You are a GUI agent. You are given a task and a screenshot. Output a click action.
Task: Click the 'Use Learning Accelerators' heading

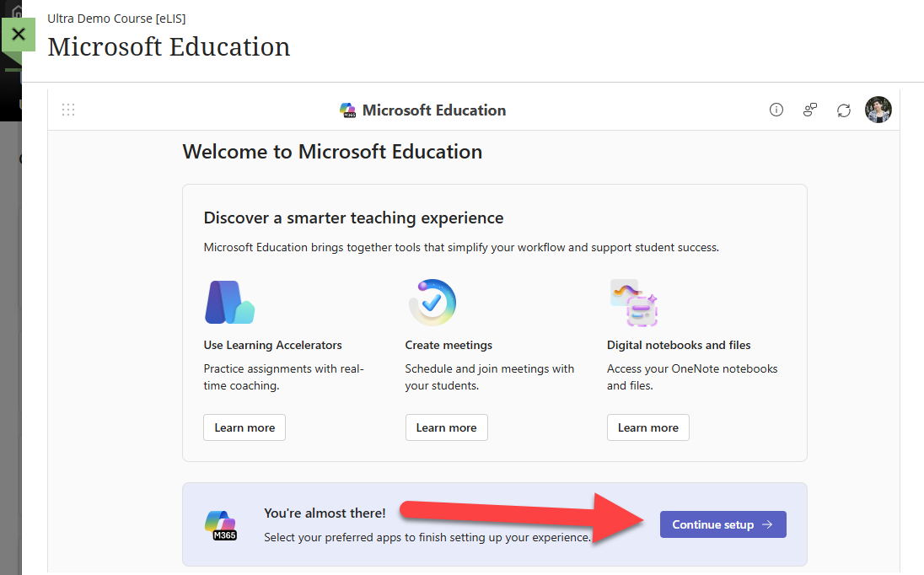tap(273, 345)
